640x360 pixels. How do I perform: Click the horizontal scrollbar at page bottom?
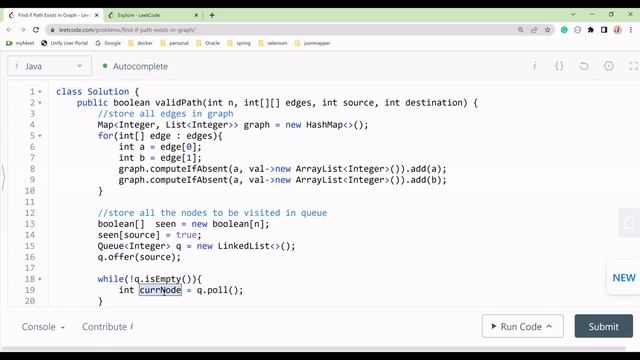click(313, 349)
